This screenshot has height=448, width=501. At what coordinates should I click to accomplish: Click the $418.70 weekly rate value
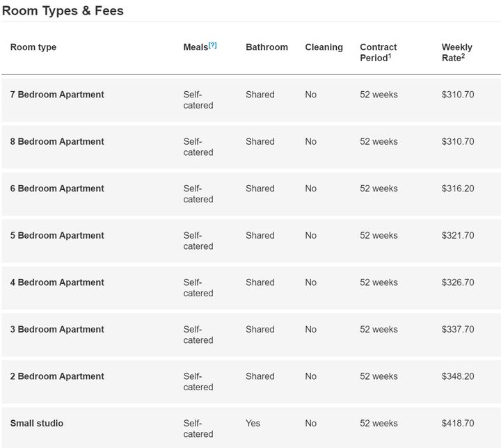(458, 424)
